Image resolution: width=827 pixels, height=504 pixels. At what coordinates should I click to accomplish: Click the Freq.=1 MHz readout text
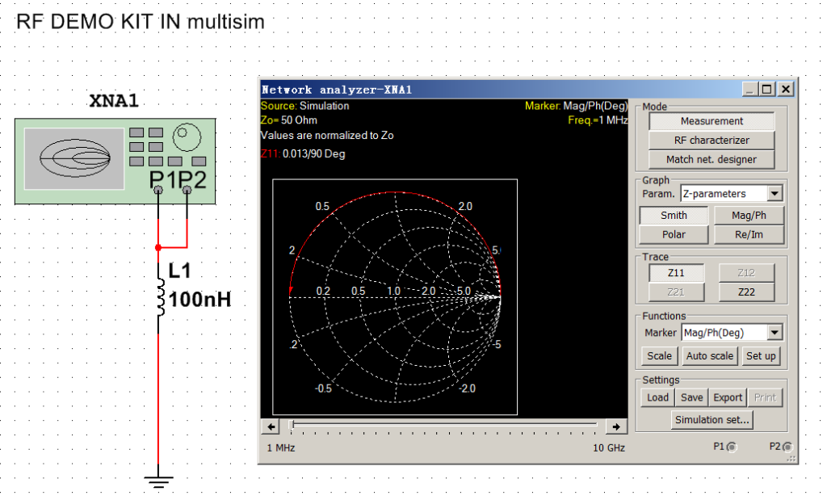pyautogui.click(x=598, y=120)
